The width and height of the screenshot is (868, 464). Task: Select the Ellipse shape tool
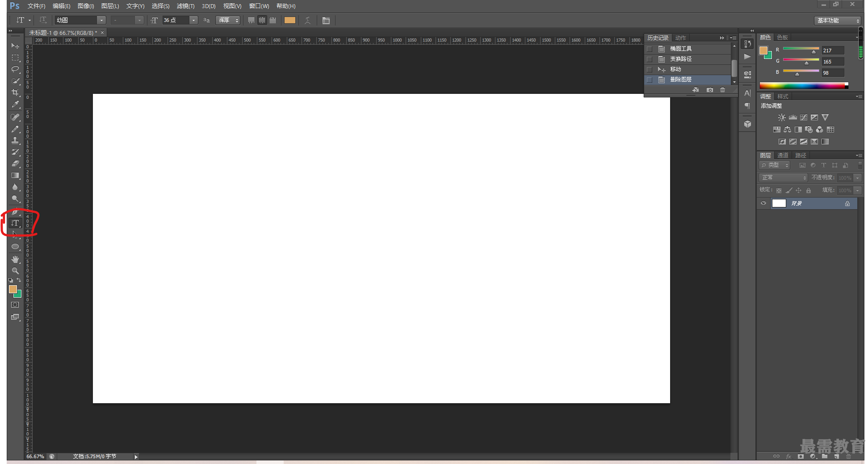pos(15,246)
